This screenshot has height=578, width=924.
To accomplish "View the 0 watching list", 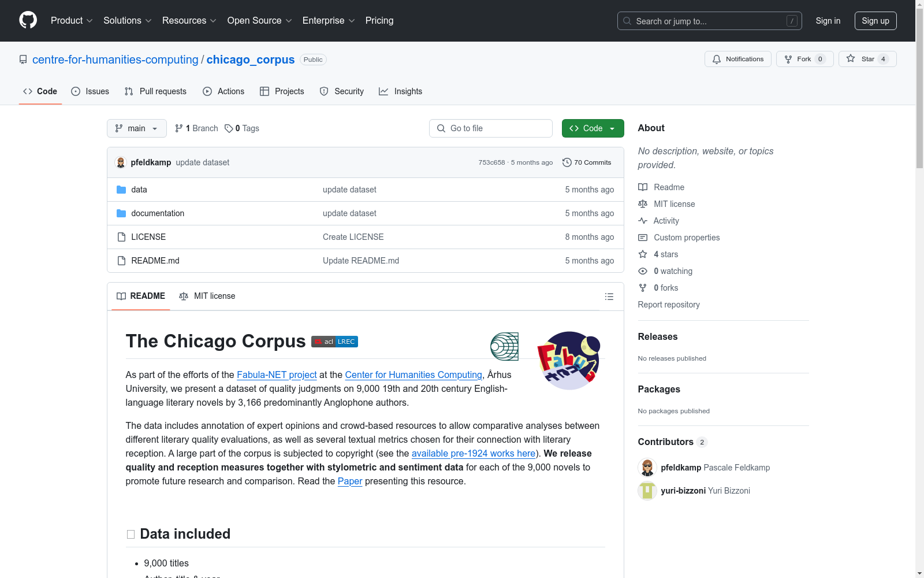I will pyautogui.click(x=665, y=271).
